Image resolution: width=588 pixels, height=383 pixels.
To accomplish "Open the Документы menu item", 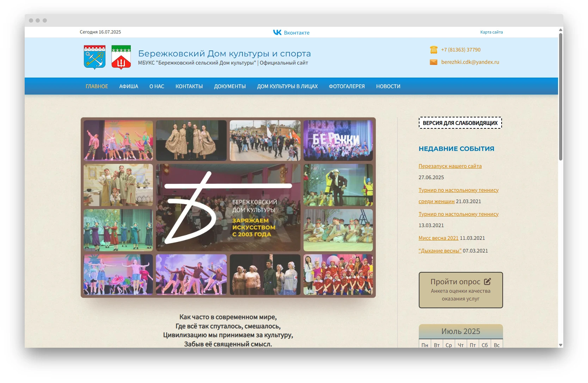I will tap(230, 86).
